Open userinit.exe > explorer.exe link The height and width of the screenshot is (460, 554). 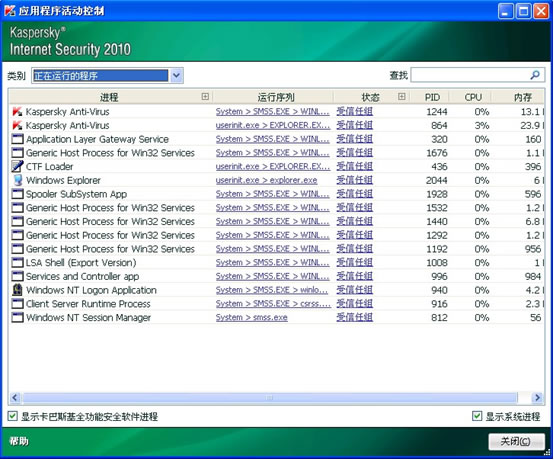tap(266, 180)
